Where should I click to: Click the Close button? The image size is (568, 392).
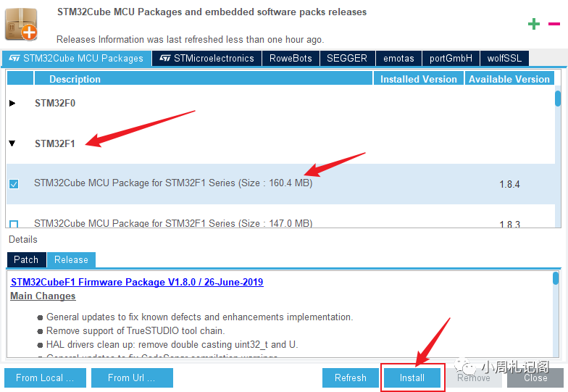point(535,378)
